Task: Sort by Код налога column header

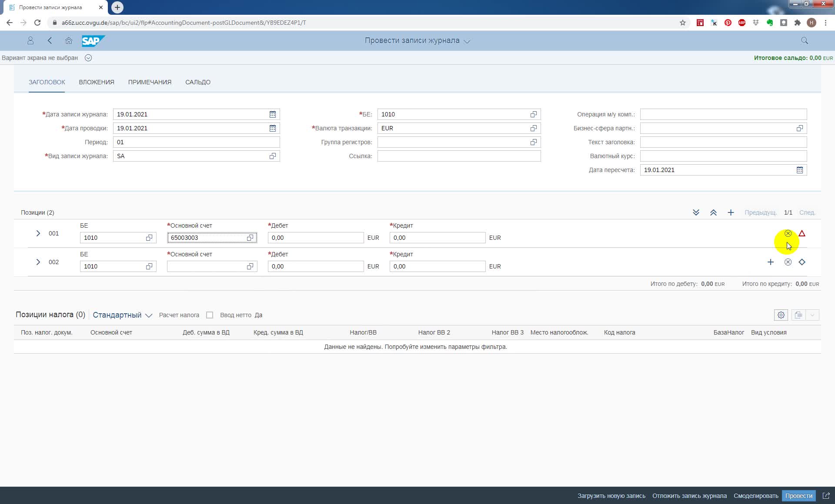Action: click(x=619, y=332)
